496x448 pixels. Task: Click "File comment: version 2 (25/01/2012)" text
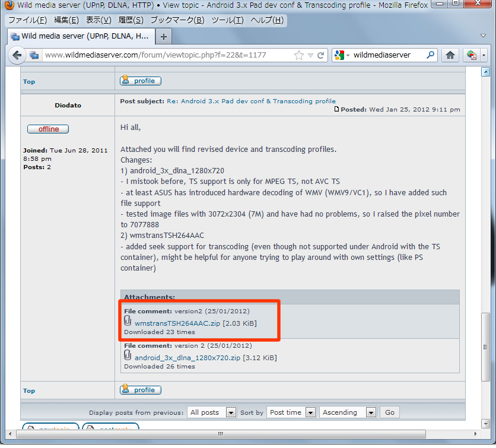(x=188, y=346)
